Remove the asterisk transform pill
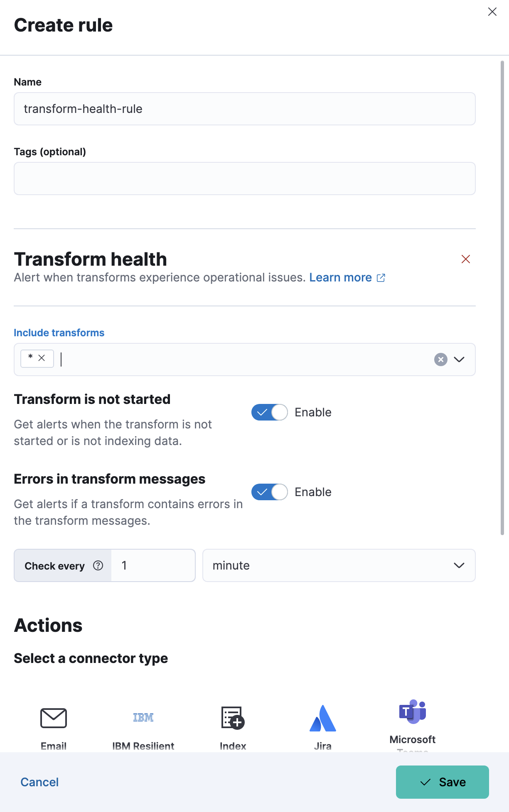509x812 pixels. pos(42,358)
